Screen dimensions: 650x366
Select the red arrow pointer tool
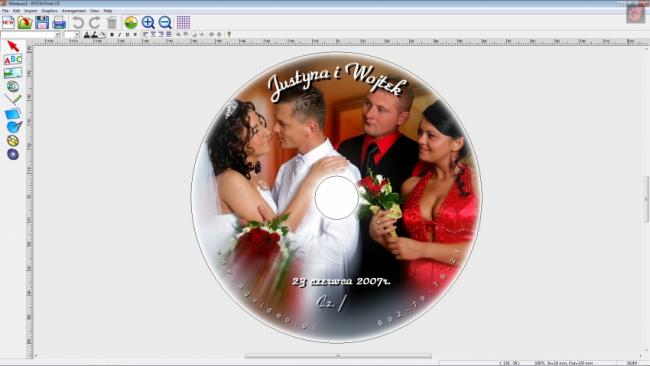(13, 46)
